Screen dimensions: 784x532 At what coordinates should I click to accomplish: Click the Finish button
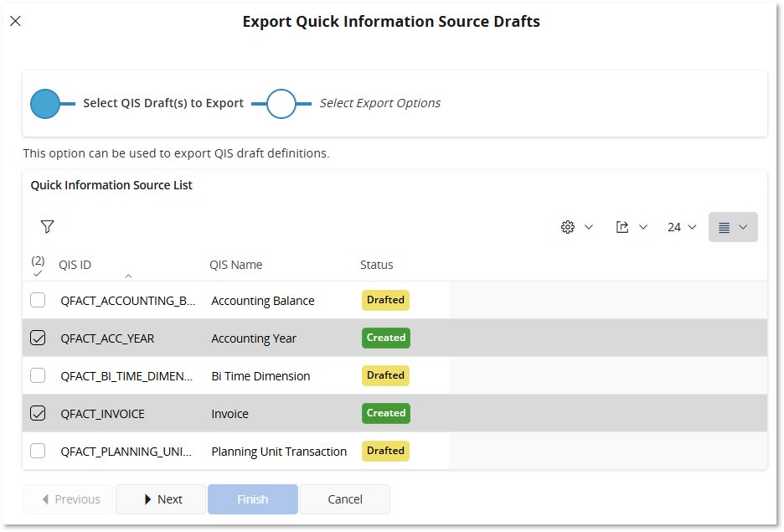pyautogui.click(x=252, y=499)
